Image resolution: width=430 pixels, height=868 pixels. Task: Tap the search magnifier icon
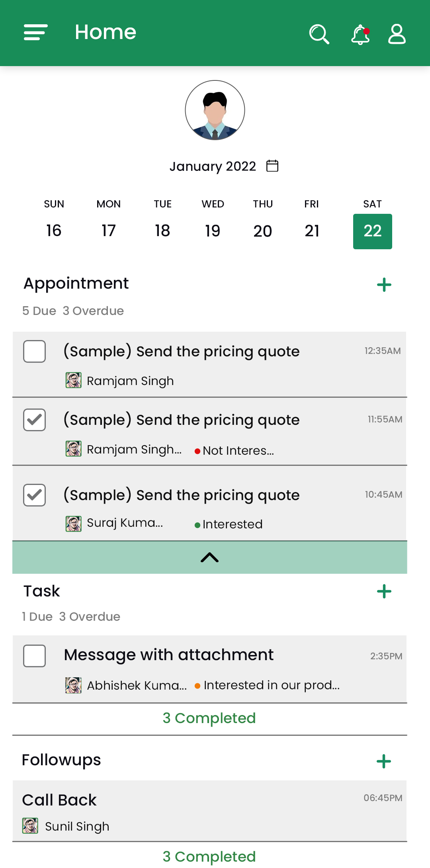click(319, 34)
